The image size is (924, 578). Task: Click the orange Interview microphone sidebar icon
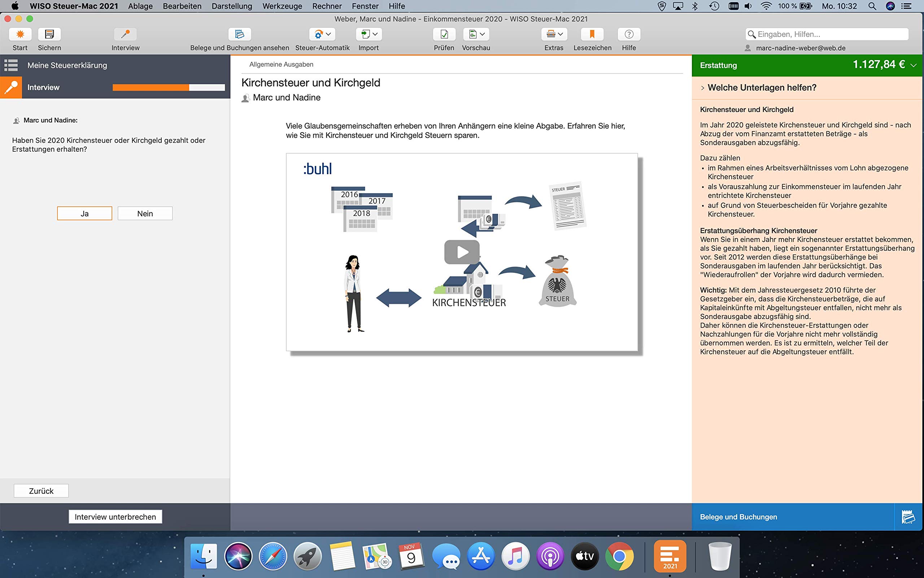11,87
